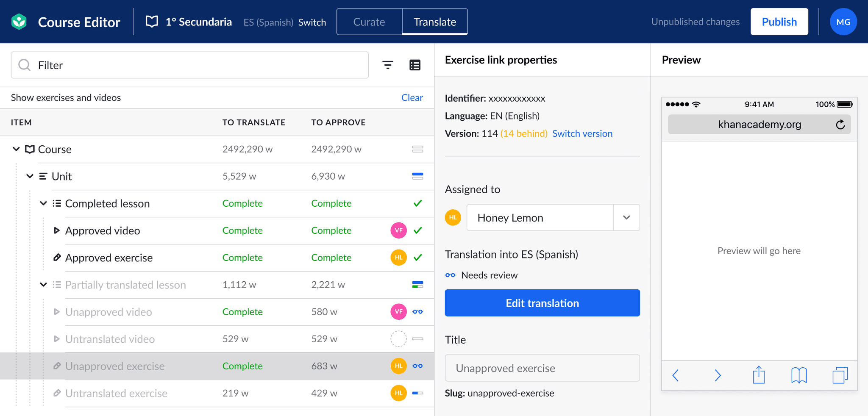Switch to the Curate tab
This screenshot has width=868, height=416.
pyautogui.click(x=369, y=22)
